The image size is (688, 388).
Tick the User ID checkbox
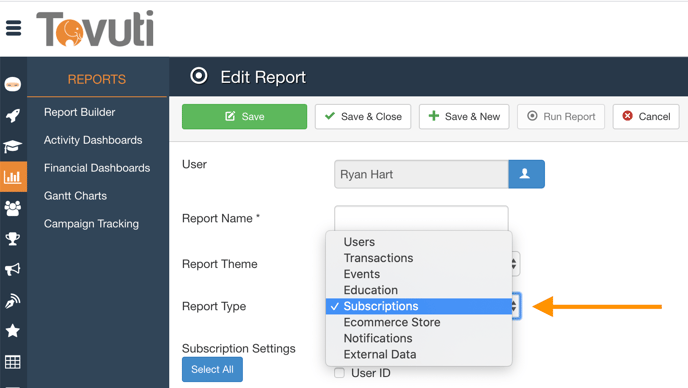[339, 373]
